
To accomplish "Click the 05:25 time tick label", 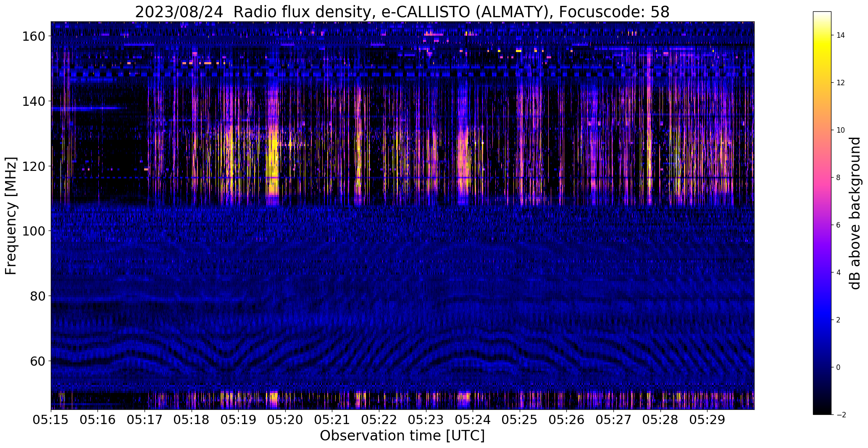I will pyautogui.click(x=520, y=419).
